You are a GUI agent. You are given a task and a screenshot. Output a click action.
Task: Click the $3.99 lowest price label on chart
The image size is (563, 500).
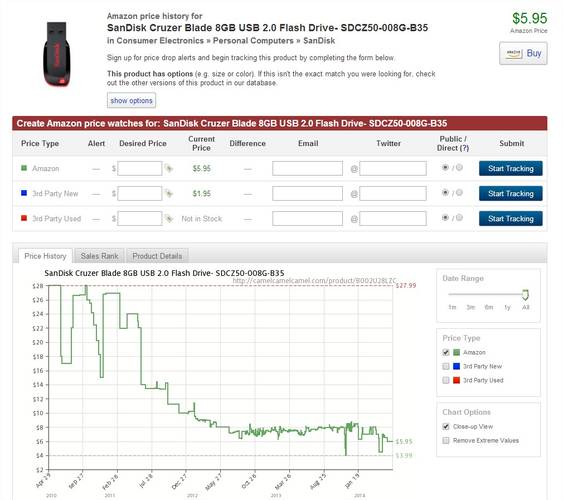pyautogui.click(x=404, y=455)
